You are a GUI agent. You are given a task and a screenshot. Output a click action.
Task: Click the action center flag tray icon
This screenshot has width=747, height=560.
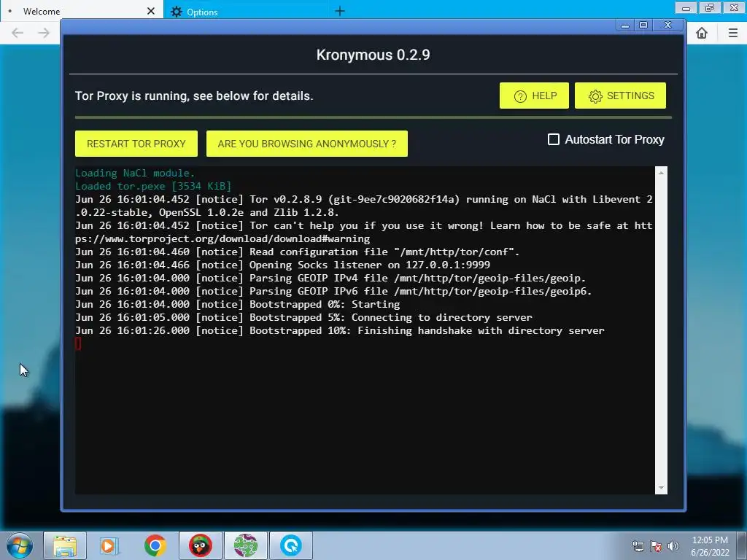pos(656,546)
